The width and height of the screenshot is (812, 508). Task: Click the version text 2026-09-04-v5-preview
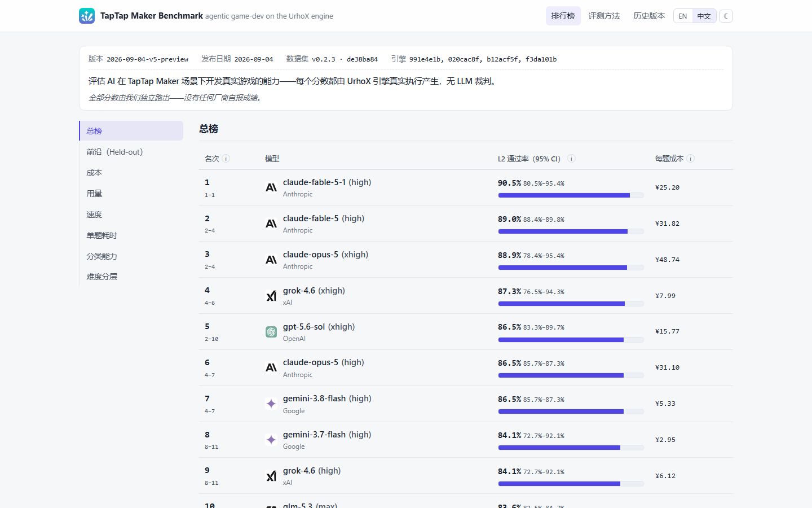[147, 59]
